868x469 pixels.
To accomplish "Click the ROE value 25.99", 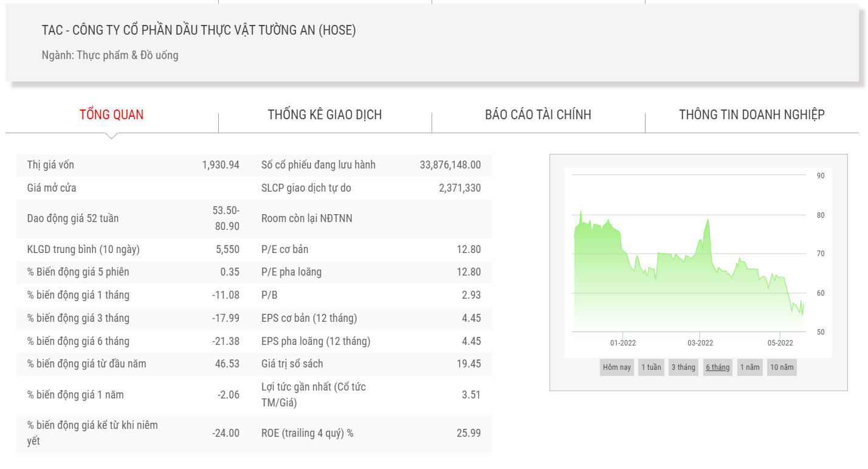I will click(x=469, y=433).
